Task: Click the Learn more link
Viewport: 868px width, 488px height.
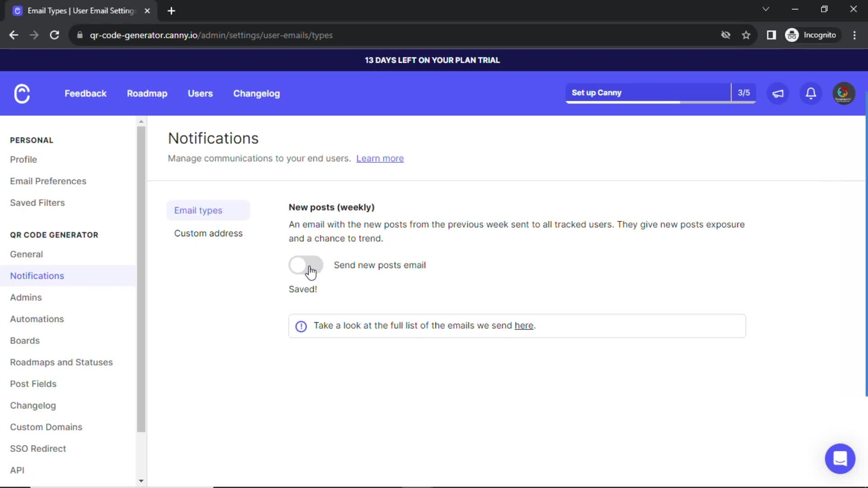Action: click(x=380, y=158)
